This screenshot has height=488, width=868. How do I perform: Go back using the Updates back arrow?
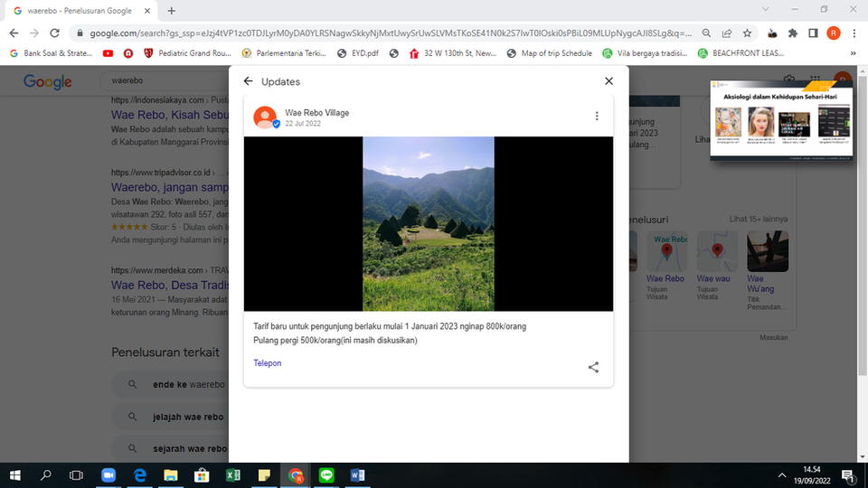(x=248, y=81)
